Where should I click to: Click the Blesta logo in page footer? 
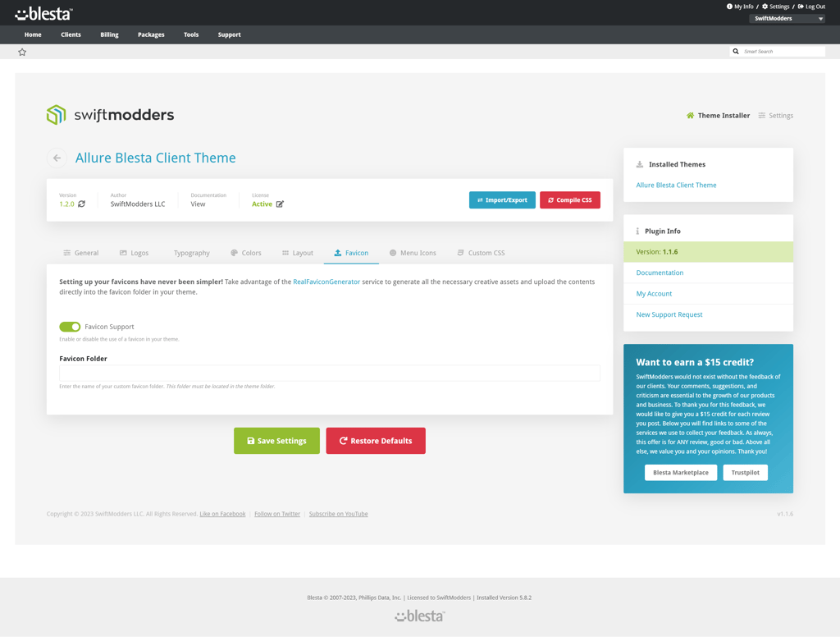click(420, 616)
